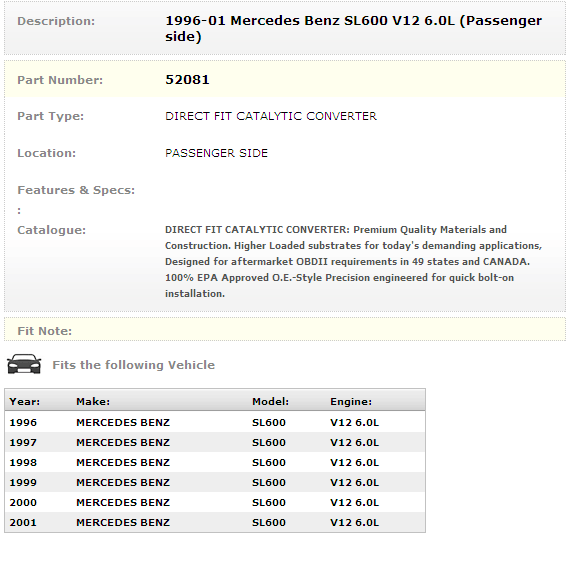The width and height of the screenshot is (570, 574).
Task: Click the car icon beside the Fits heading
Action: coord(24,364)
